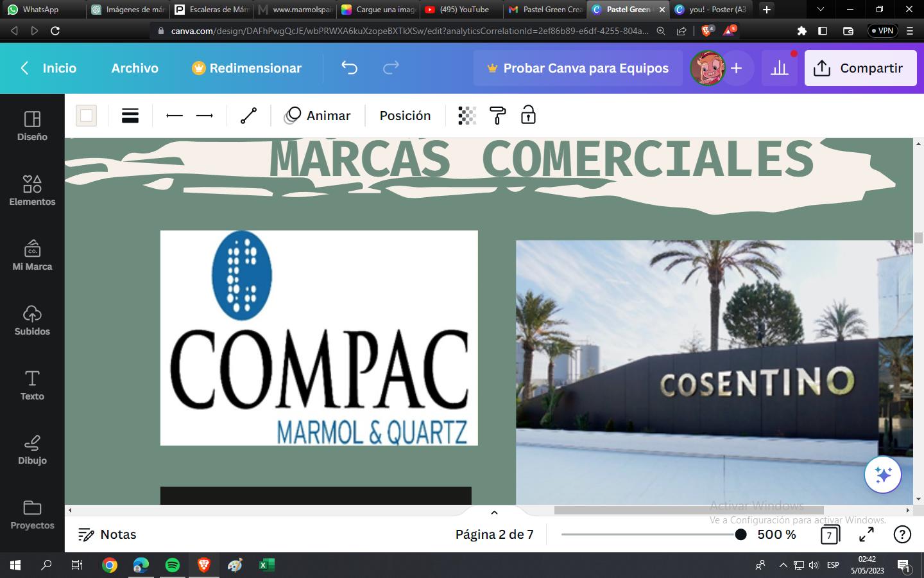This screenshot has height=578, width=924.
Task: Switch to the Cargue una imag tab
Action: [x=379, y=10]
